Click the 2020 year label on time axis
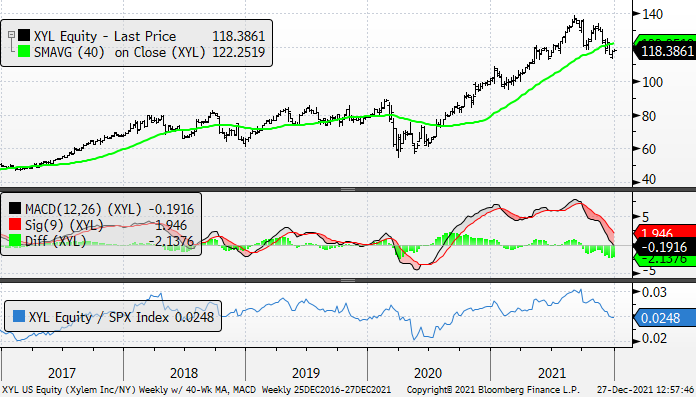This screenshot has height=397, width=696. point(429,373)
